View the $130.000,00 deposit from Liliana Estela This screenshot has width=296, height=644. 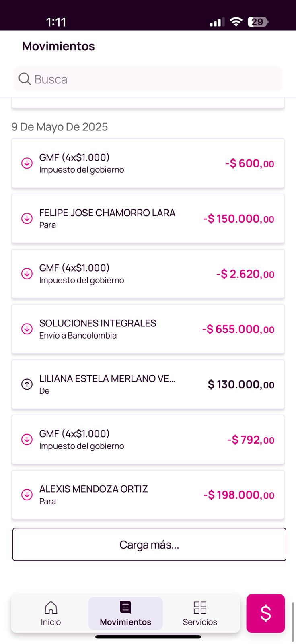(x=148, y=384)
